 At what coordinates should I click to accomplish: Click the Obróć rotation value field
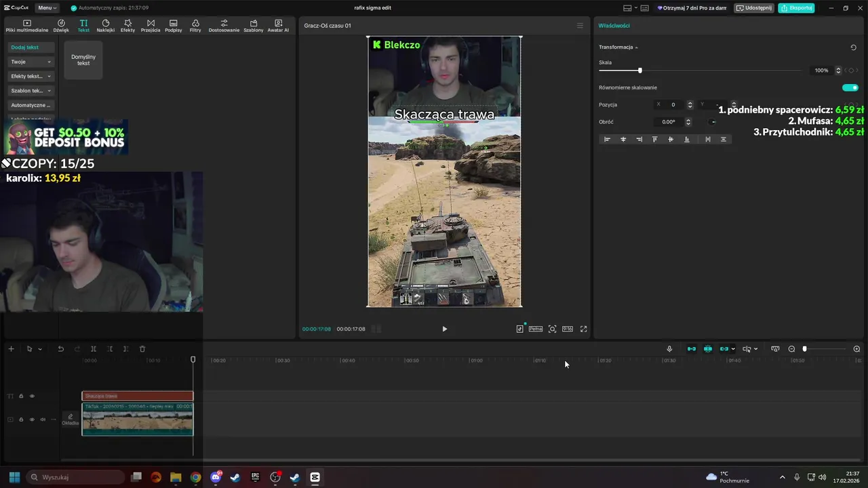[669, 122]
